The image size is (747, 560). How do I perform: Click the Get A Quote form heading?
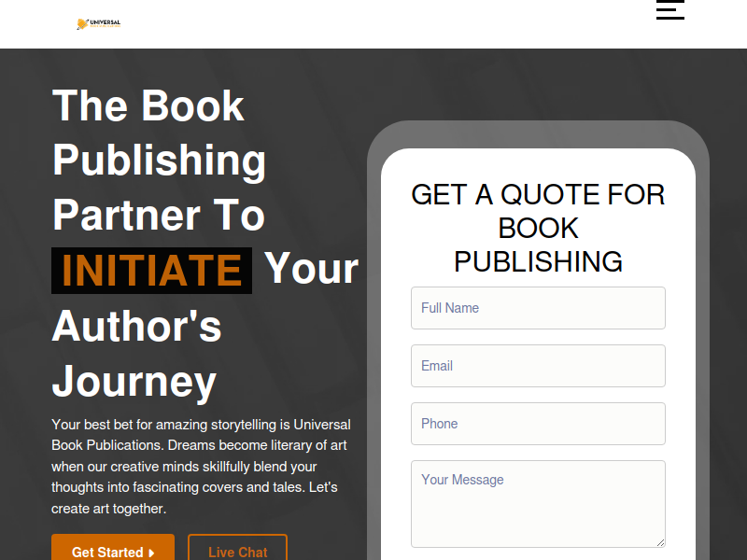(538, 228)
